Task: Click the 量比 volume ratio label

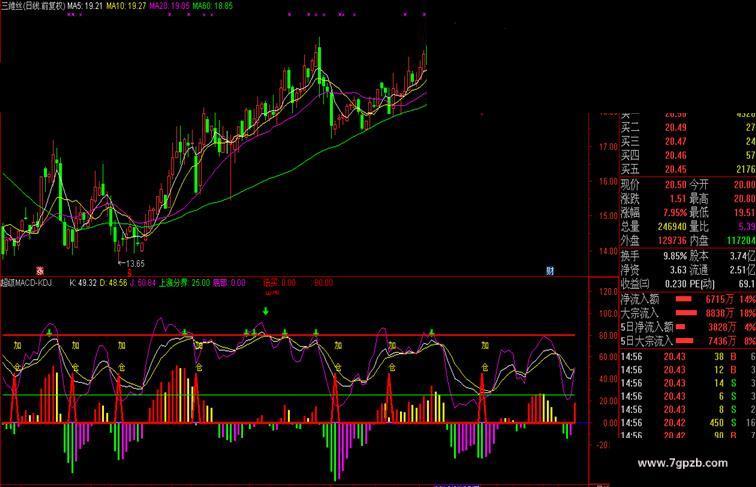Action: click(699, 226)
